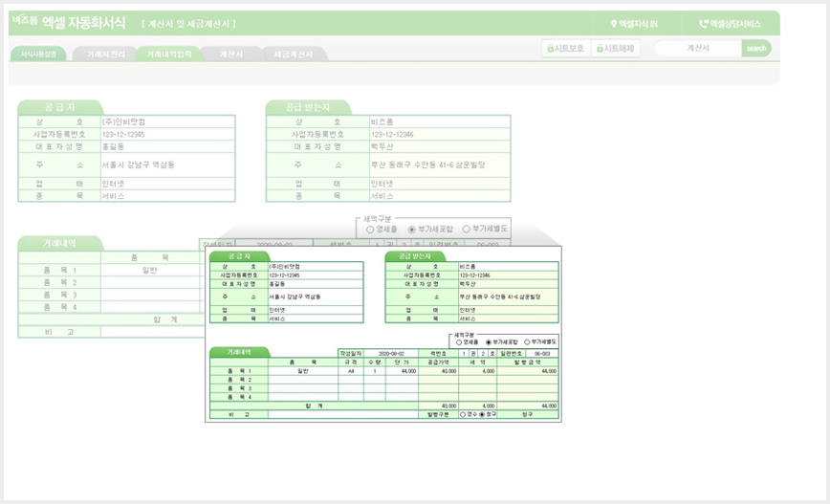Choose 부가세포함 radio in the enlarged preview

click(x=489, y=342)
